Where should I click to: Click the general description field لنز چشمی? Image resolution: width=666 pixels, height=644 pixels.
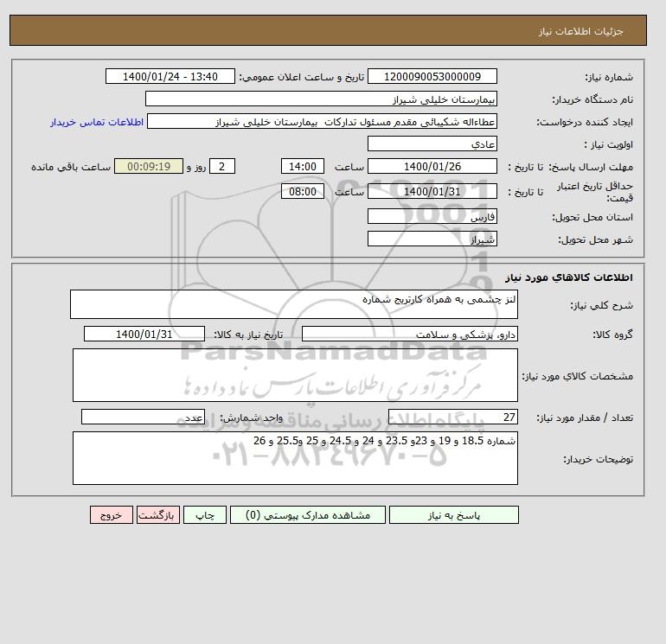point(294,304)
